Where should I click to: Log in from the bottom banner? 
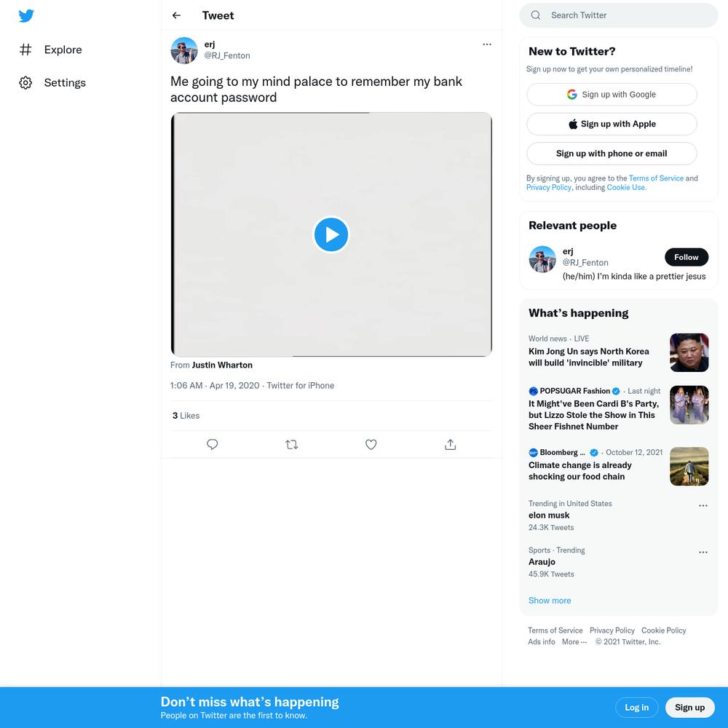point(636,708)
